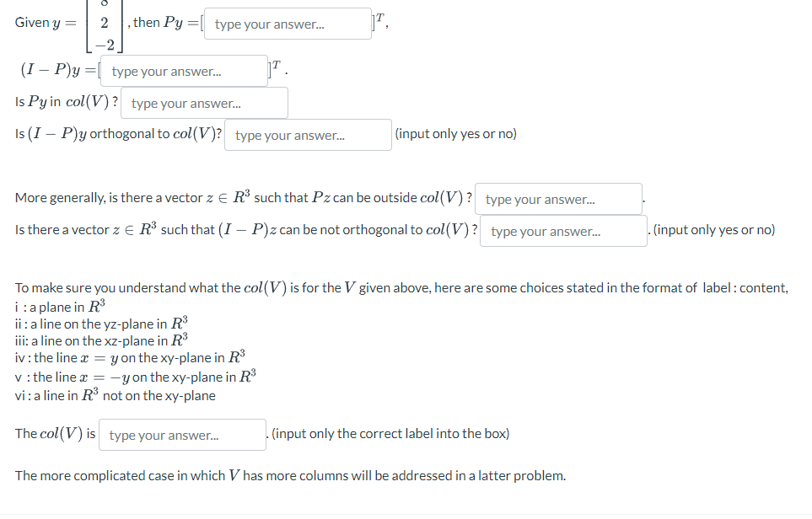812x519 pixels.
Task: Click the 'Given y =' label text
Action: (45, 23)
